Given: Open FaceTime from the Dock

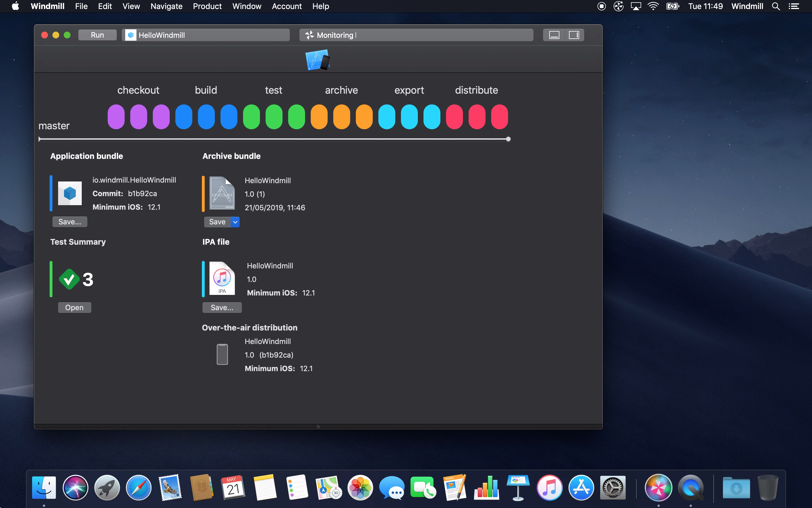Looking at the screenshot, I should [x=423, y=487].
